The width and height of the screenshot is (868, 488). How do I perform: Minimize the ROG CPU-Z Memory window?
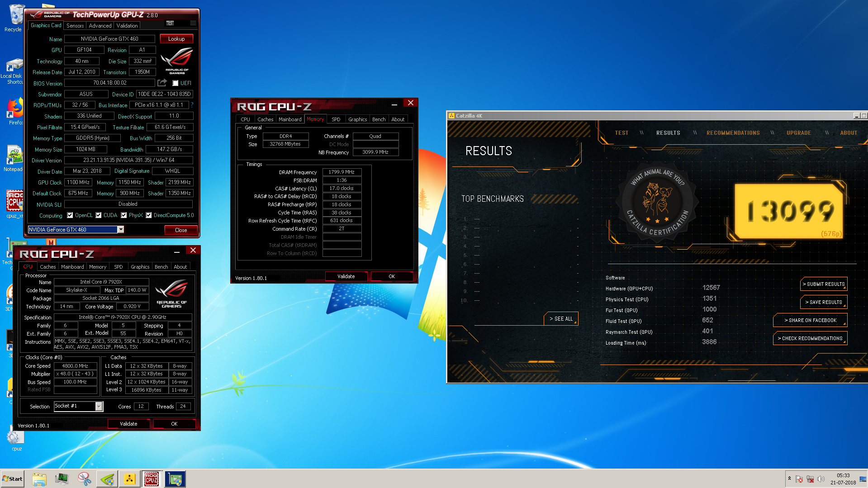pyautogui.click(x=394, y=104)
